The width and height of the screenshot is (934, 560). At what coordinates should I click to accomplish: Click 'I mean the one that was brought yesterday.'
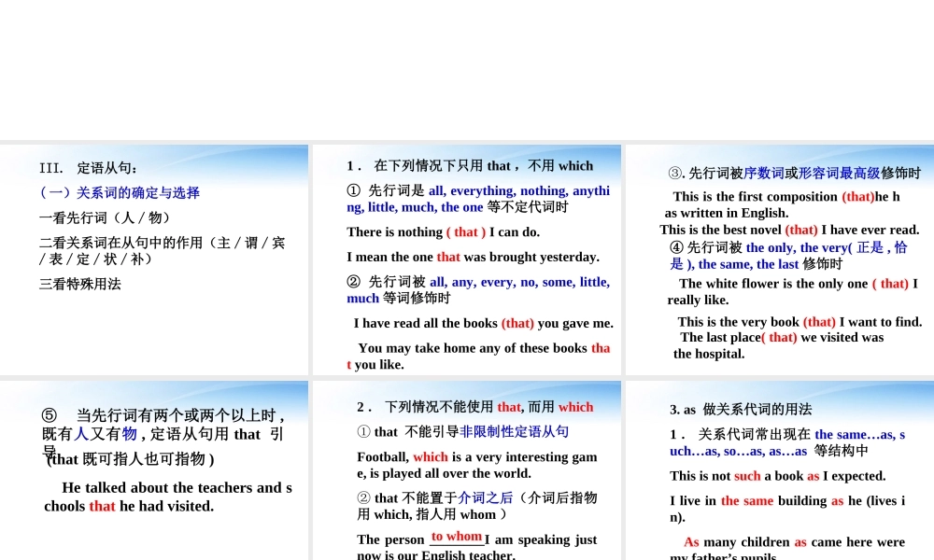pos(473,257)
